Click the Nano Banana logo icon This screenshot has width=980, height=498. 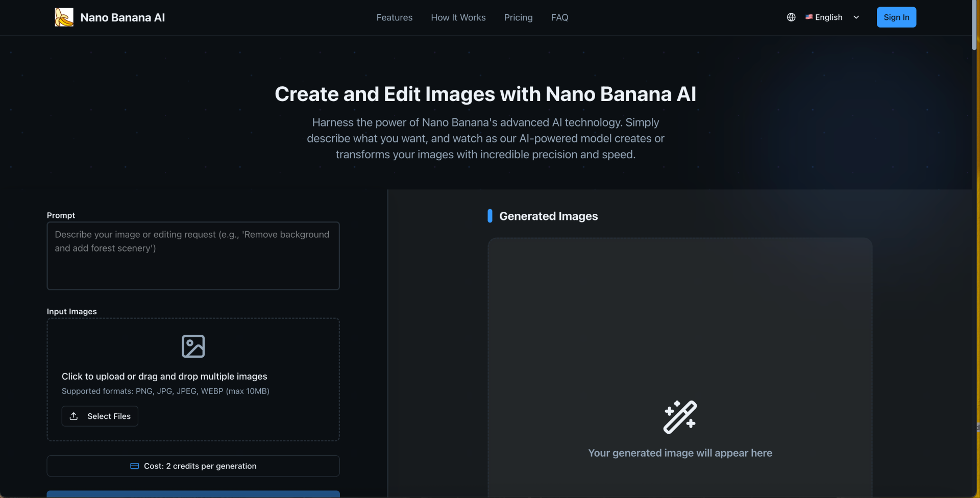tap(64, 17)
